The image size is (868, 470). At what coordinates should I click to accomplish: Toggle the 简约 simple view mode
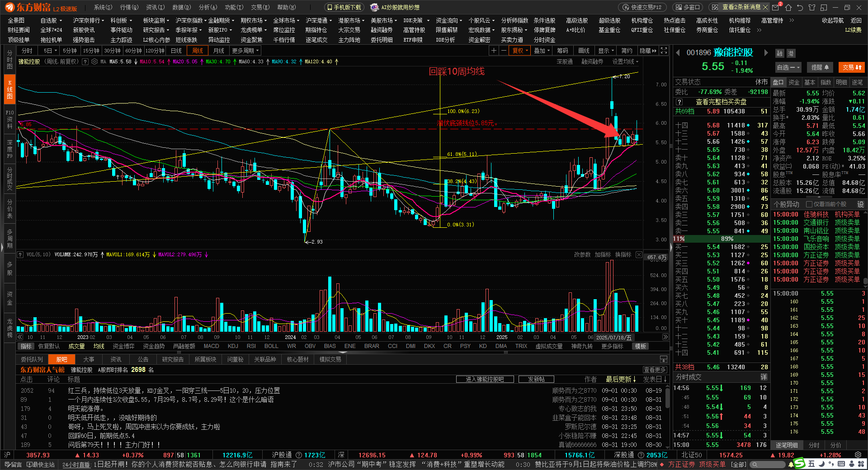coord(627,51)
